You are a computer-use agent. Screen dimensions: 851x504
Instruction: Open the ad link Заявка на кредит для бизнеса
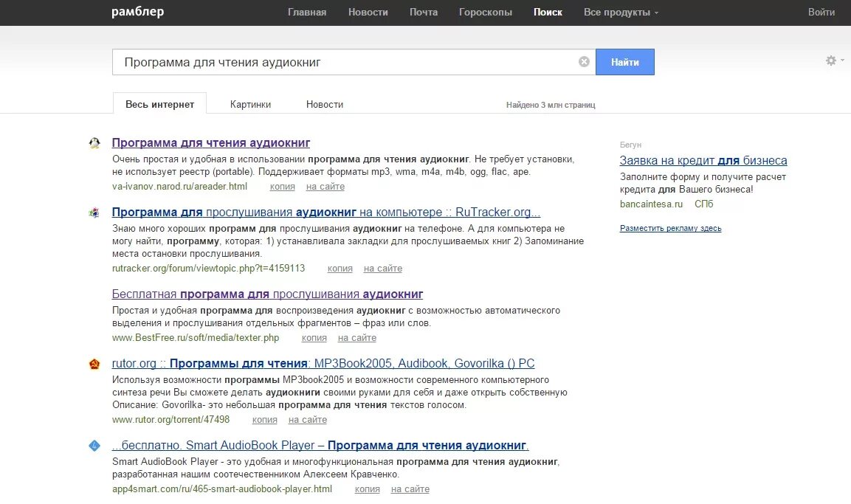(x=703, y=160)
